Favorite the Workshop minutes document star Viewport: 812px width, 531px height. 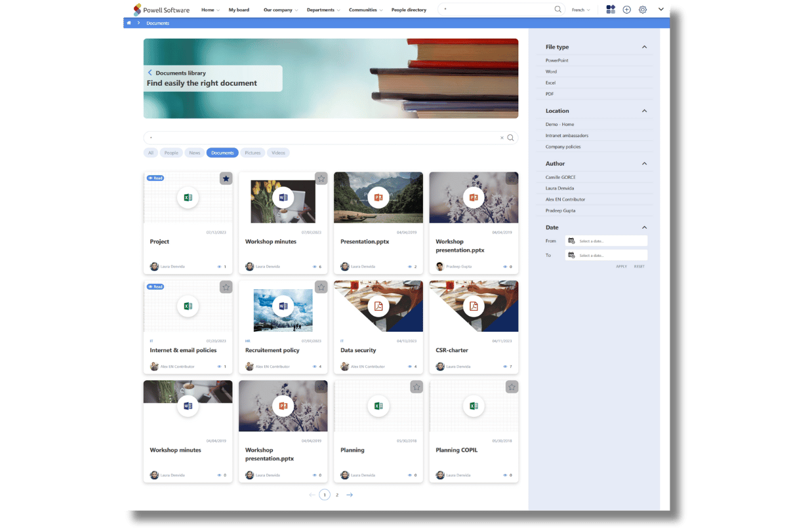[x=321, y=178]
